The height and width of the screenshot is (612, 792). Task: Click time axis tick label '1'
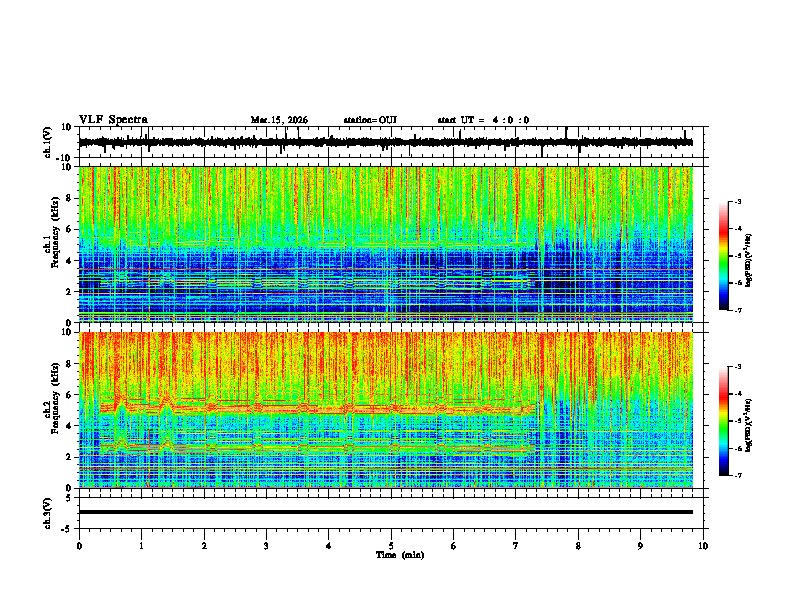(x=141, y=546)
